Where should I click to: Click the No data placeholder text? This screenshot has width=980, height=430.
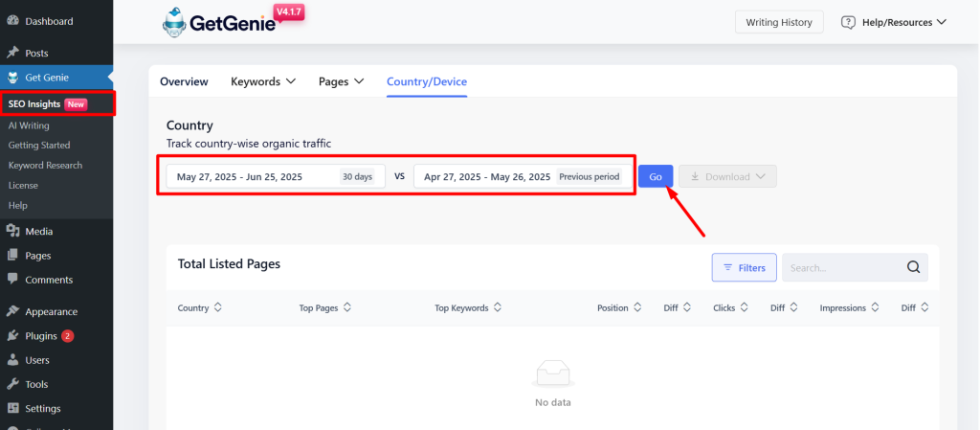coord(552,402)
